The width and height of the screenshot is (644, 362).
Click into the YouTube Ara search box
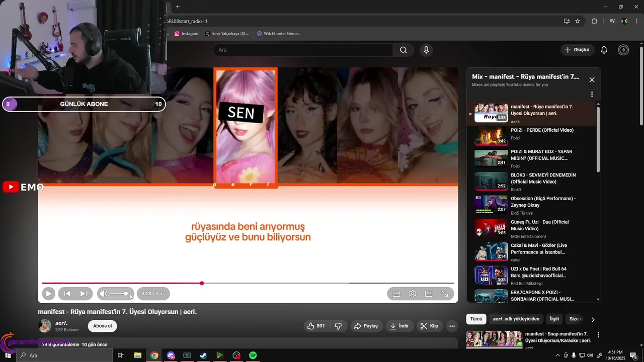point(303,50)
